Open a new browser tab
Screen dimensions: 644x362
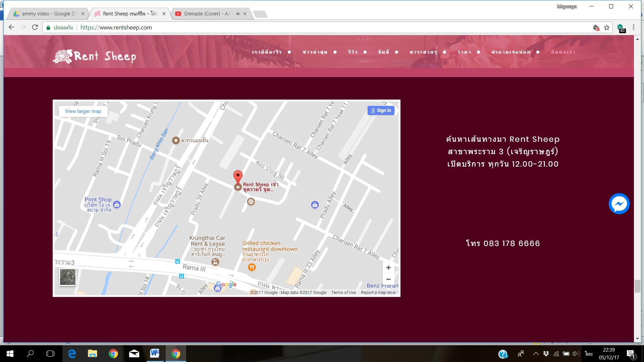click(260, 14)
